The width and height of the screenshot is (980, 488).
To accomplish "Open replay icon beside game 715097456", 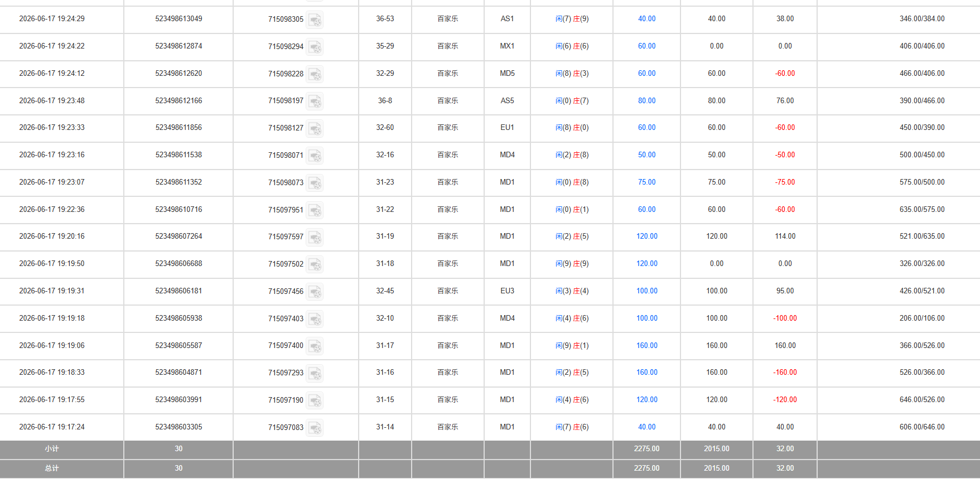I will pos(315,292).
